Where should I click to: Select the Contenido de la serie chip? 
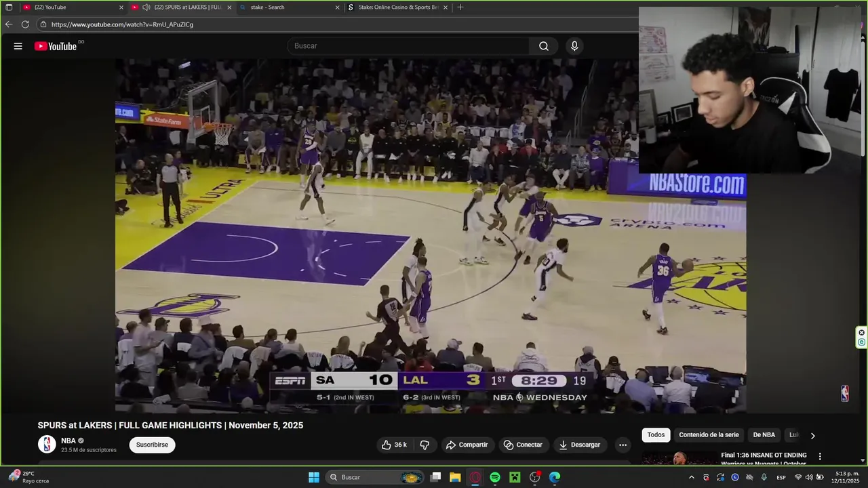(x=709, y=435)
